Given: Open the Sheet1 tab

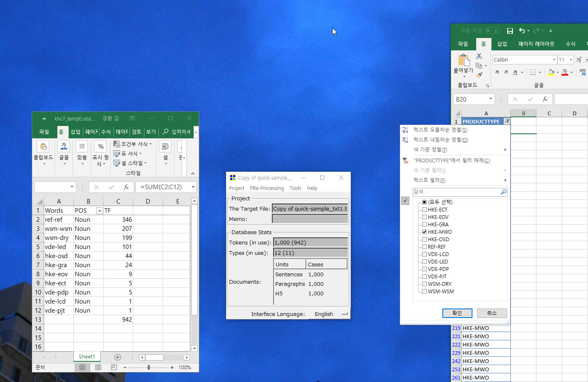Looking at the screenshot, I should [87, 357].
